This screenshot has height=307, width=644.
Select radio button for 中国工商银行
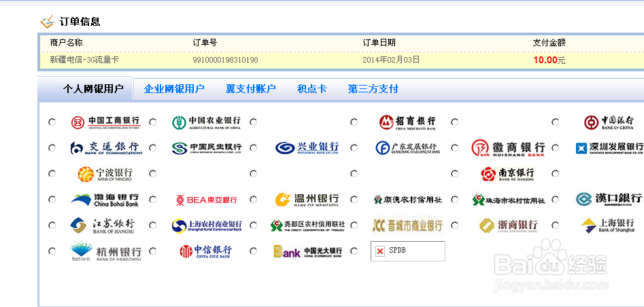coord(52,122)
